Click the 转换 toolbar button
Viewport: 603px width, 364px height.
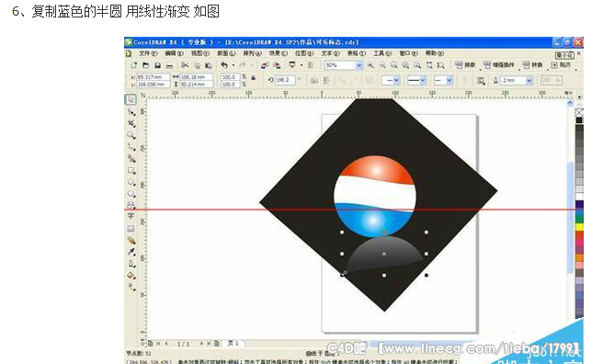[532, 65]
